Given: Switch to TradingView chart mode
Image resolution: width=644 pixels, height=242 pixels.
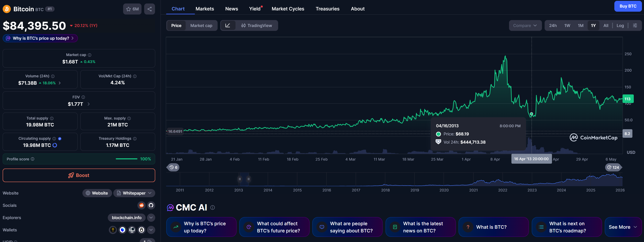Looking at the screenshot, I should (256, 26).
